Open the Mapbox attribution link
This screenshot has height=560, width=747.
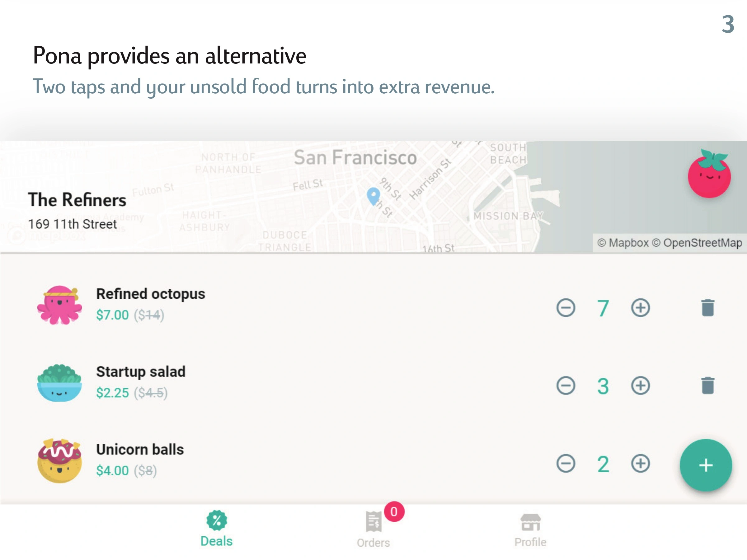click(x=623, y=243)
